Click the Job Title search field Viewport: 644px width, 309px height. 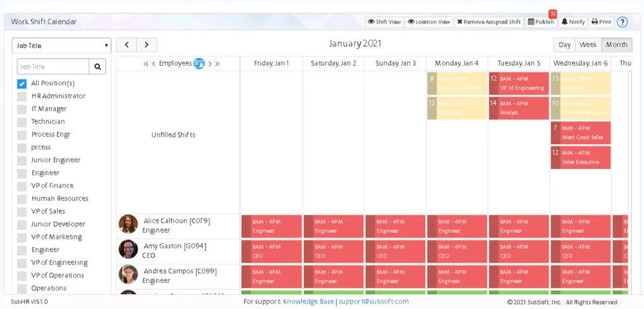[53, 67]
